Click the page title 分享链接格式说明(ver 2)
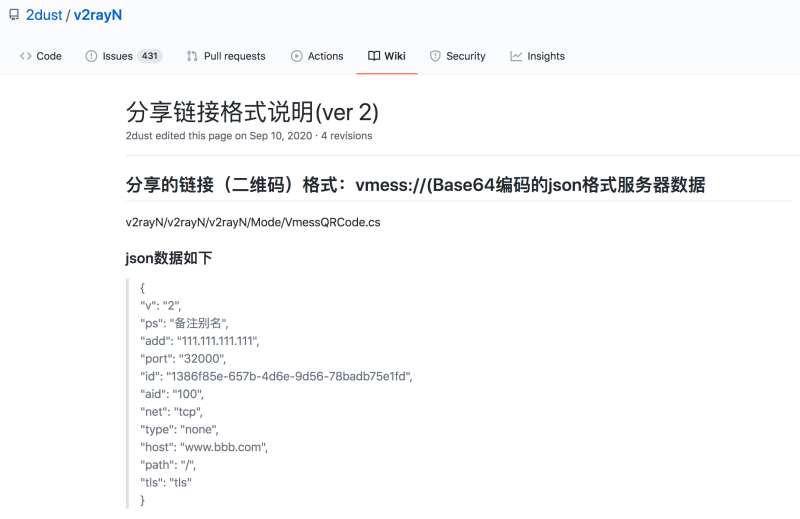The width and height of the screenshot is (800, 519). coord(252,112)
